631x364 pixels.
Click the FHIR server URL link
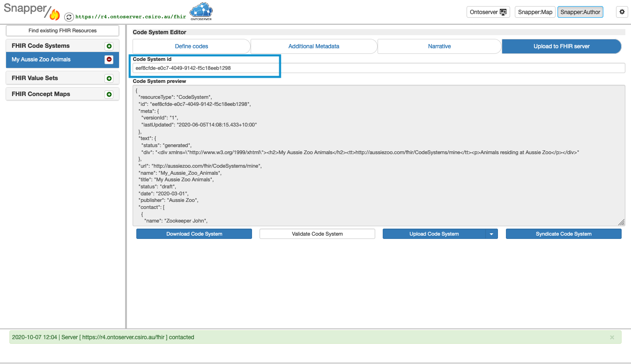pos(131,16)
